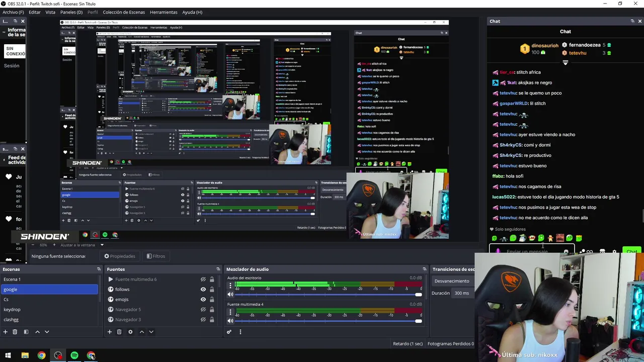
Task: Hide the follows source
Action: (x=203, y=290)
